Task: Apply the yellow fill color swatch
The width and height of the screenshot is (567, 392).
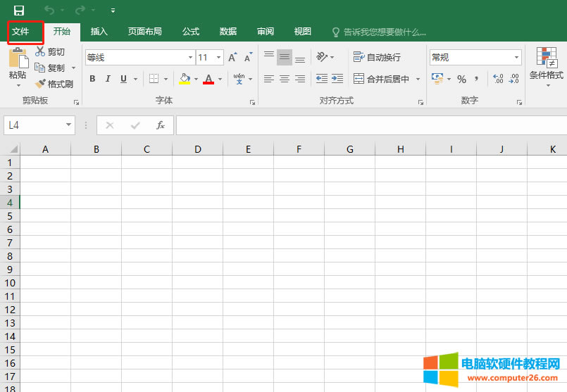Action: (185, 79)
